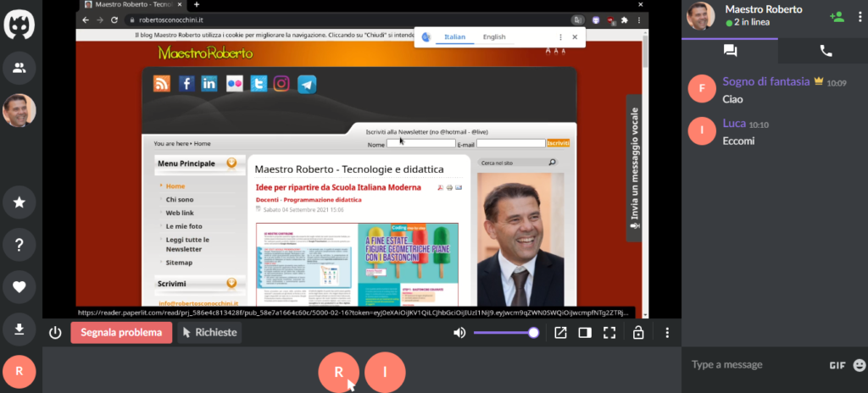Open the translate popup options menu
This screenshot has width=868, height=393.
(x=560, y=37)
